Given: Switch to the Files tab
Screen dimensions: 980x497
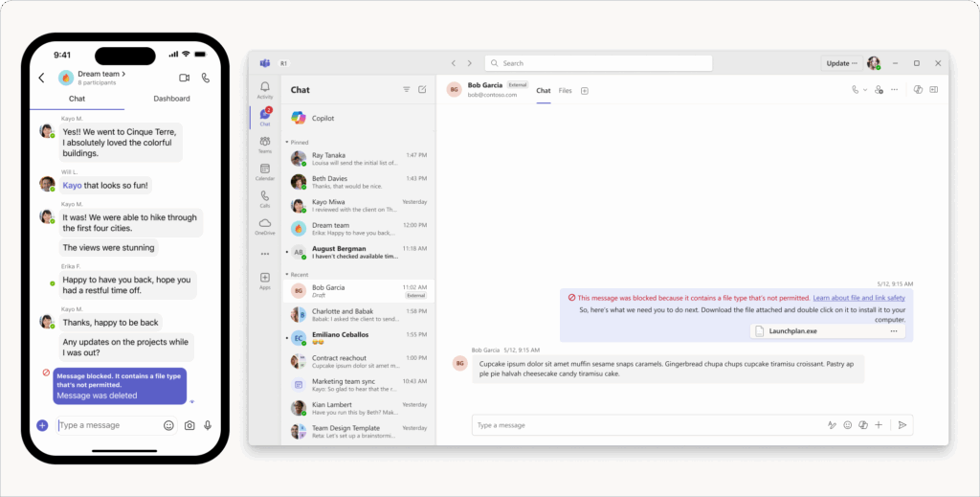Looking at the screenshot, I should pos(565,91).
